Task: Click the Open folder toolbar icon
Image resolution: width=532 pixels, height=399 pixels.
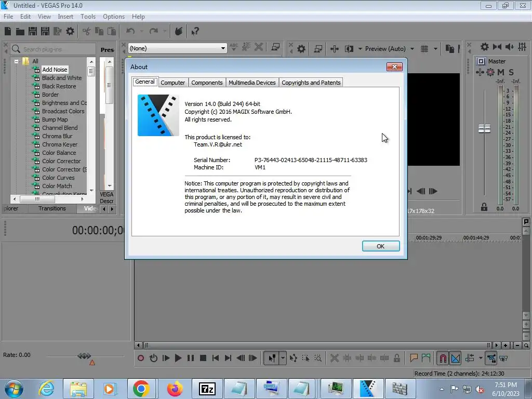Action: coord(20,32)
